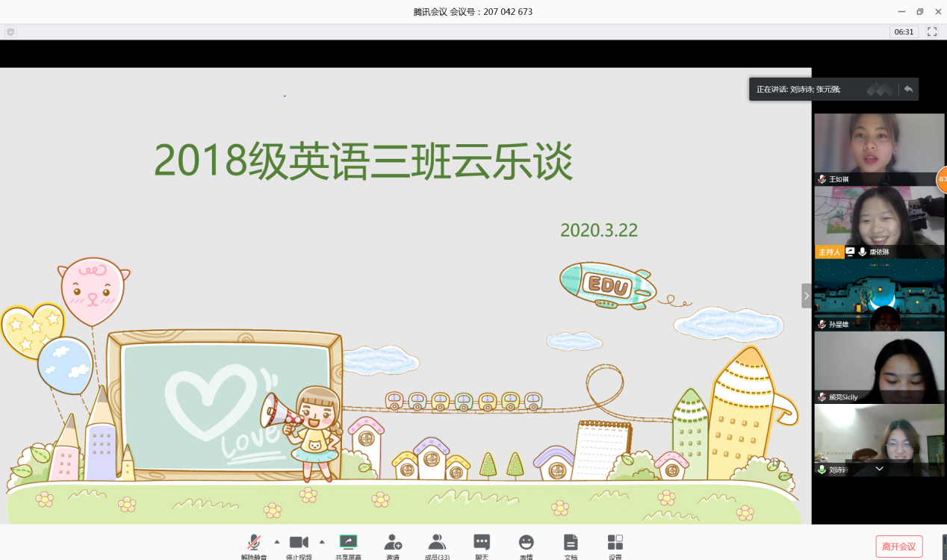Open audio options arrow beside microphone
The image size is (947, 560).
click(277, 542)
